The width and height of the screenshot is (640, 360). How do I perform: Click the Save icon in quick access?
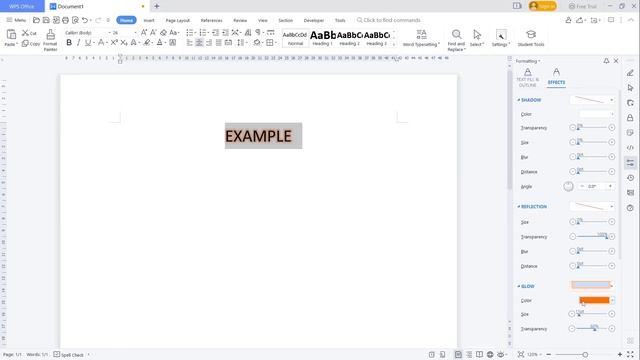click(x=46, y=20)
